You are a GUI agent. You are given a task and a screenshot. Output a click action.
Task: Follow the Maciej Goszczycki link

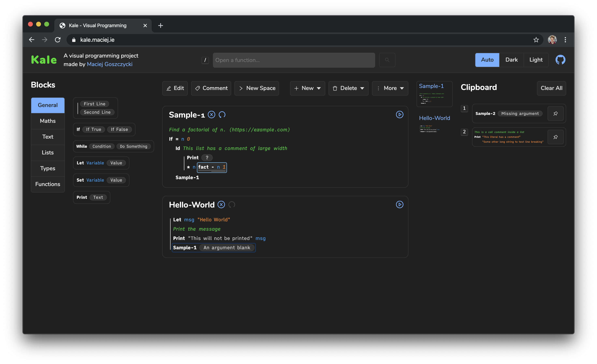pyautogui.click(x=110, y=64)
